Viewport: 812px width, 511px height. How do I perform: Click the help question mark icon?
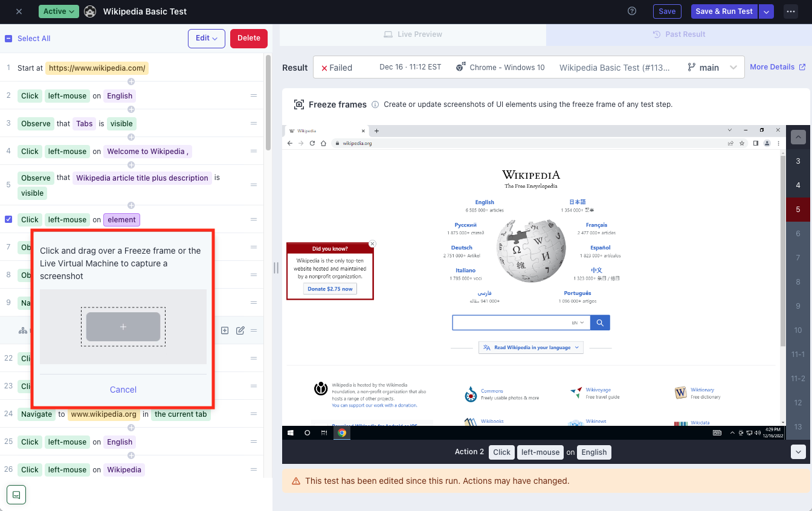(632, 11)
